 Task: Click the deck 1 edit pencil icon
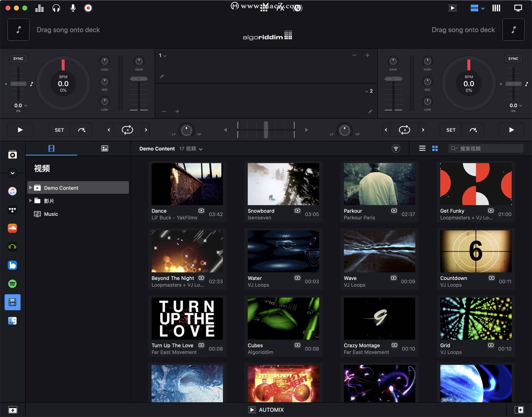pyautogui.click(x=162, y=77)
